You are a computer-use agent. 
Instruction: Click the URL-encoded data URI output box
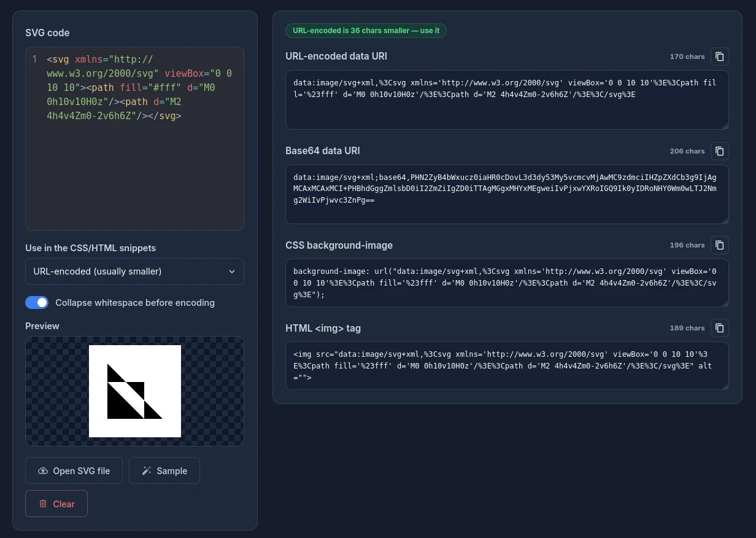(507, 100)
